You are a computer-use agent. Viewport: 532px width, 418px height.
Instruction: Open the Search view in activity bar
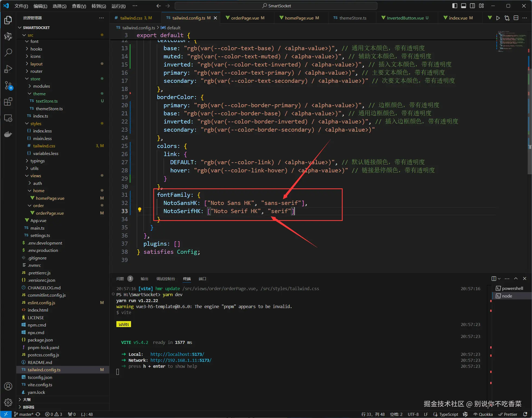[8, 52]
